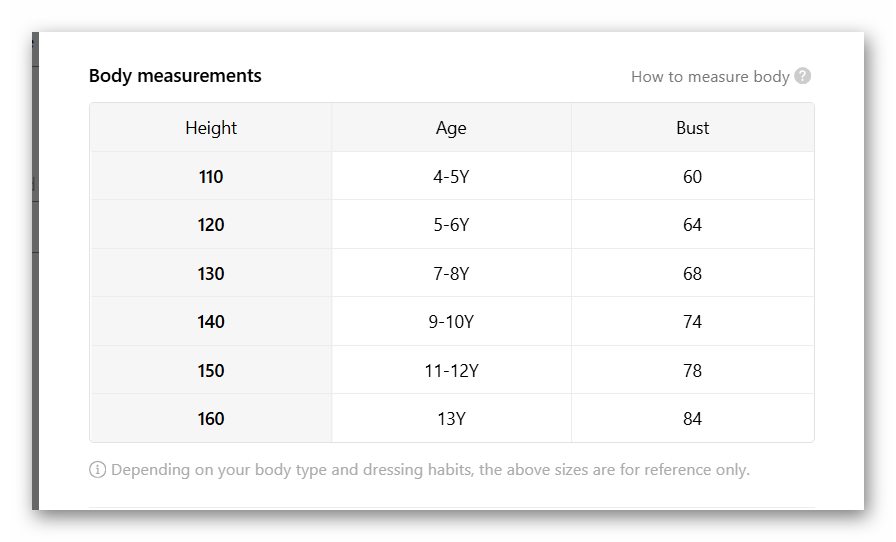
Task: Click the bust value 74 cell
Action: tap(692, 322)
